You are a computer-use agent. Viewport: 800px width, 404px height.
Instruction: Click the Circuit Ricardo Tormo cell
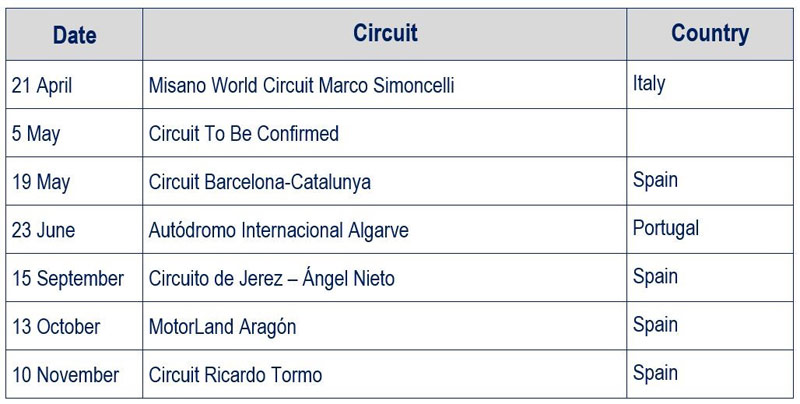coord(235,375)
